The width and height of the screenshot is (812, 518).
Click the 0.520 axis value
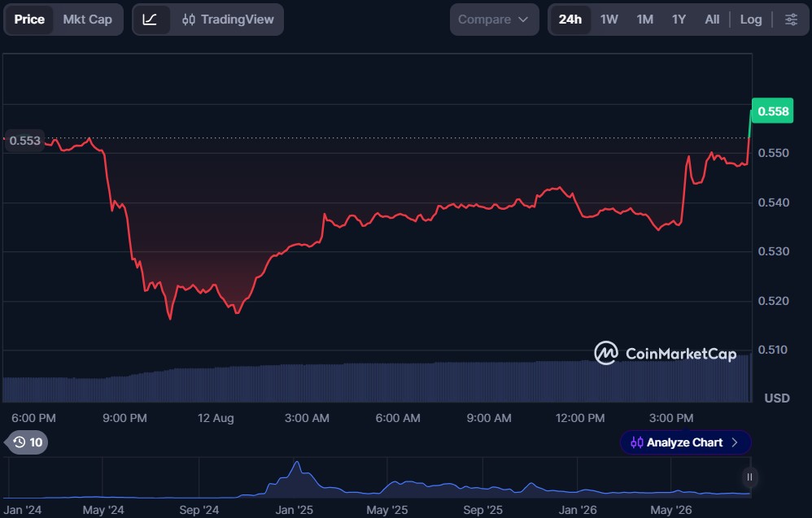click(773, 301)
